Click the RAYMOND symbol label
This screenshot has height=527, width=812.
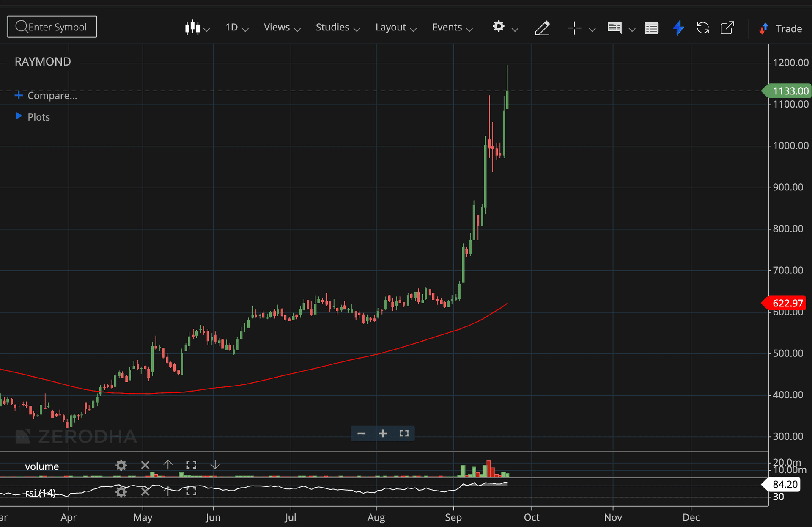coord(43,62)
